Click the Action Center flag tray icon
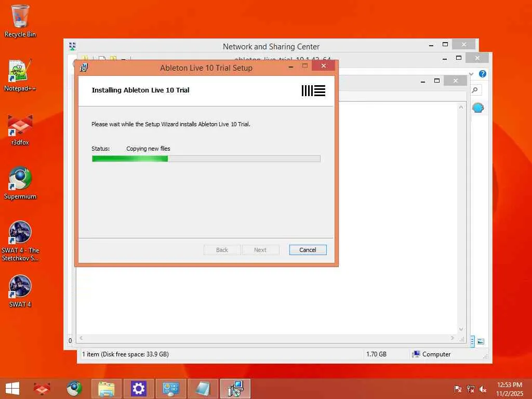The height and width of the screenshot is (399, 532). (458, 389)
